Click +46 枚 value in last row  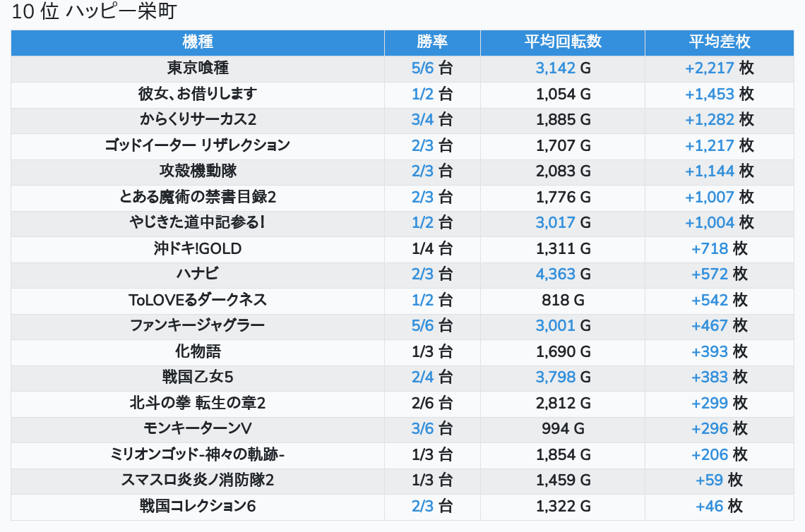(720, 507)
